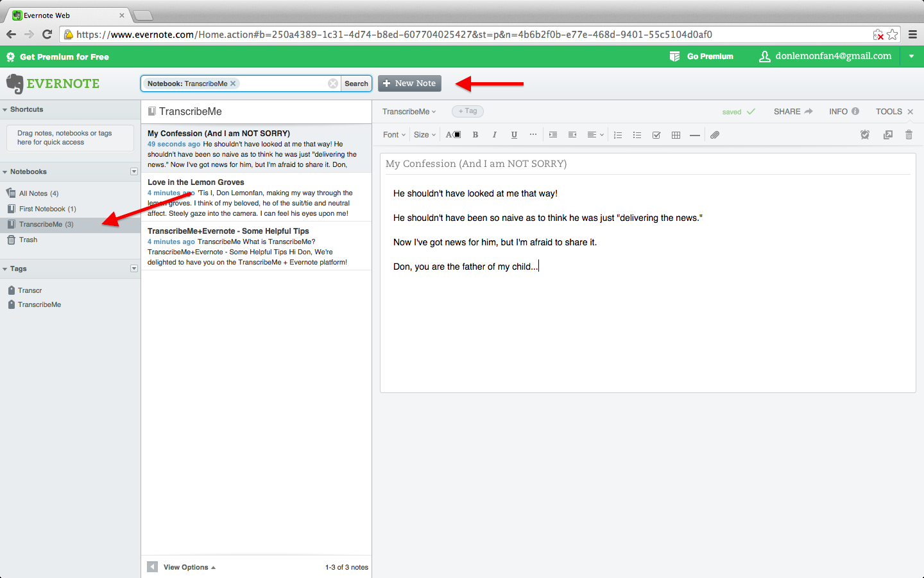924x578 pixels.
Task: Open the Tags section options dropdown
Action: pos(134,268)
